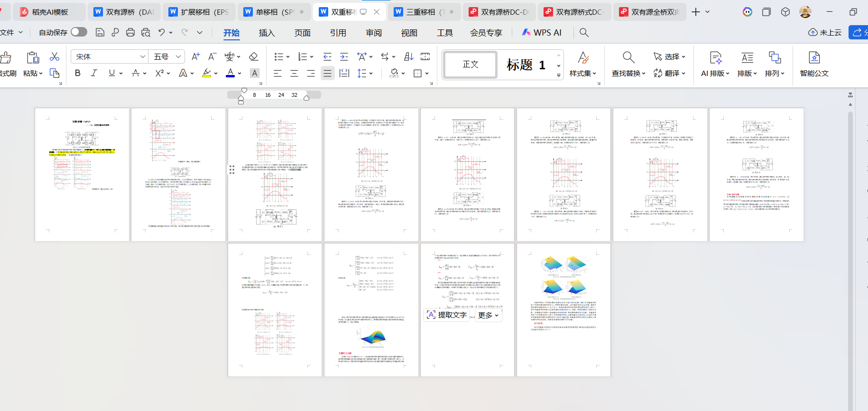Click the clear formatting eraser icon
The image size is (868, 411).
(253, 57)
